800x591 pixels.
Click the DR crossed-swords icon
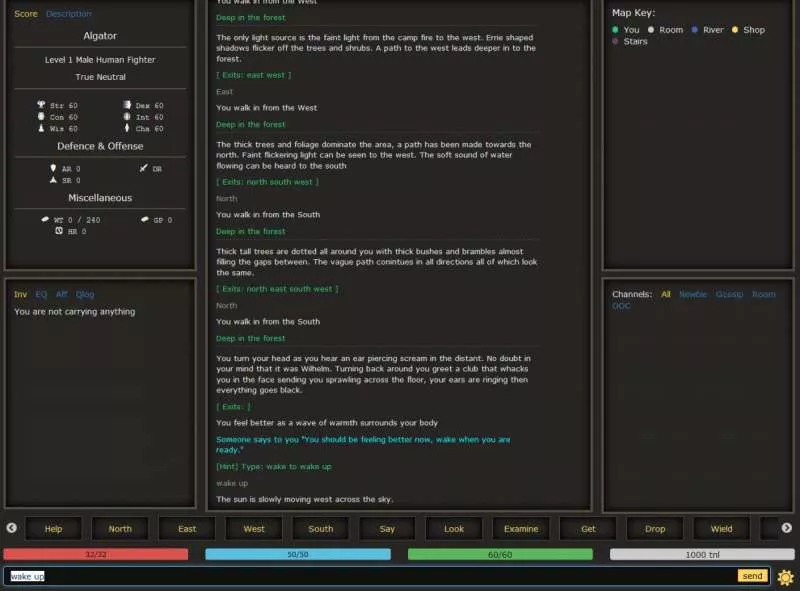(142, 169)
